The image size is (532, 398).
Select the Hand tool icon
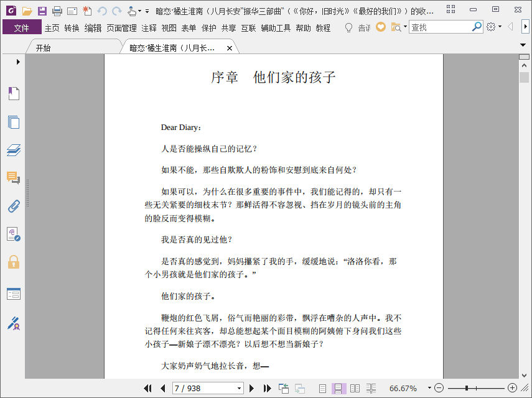[x=132, y=11]
